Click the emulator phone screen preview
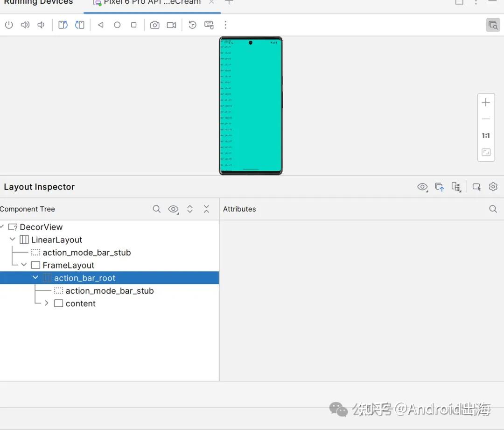The width and height of the screenshot is (504, 430). [x=251, y=106]
